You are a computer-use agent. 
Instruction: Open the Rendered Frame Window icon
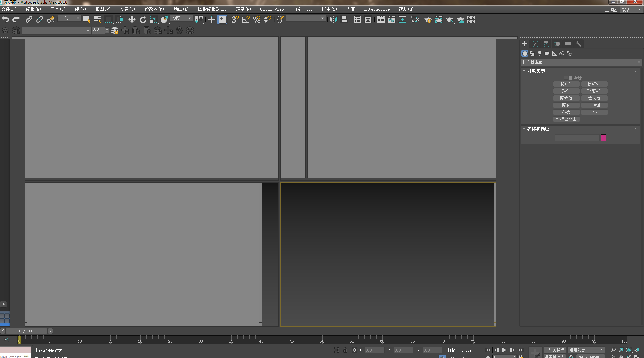pos(439,19)
